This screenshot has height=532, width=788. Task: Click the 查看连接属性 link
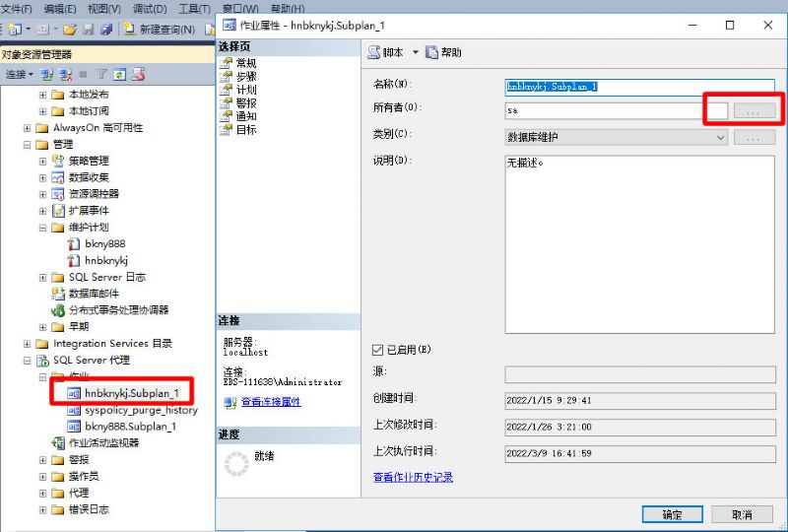click(271, 402)
